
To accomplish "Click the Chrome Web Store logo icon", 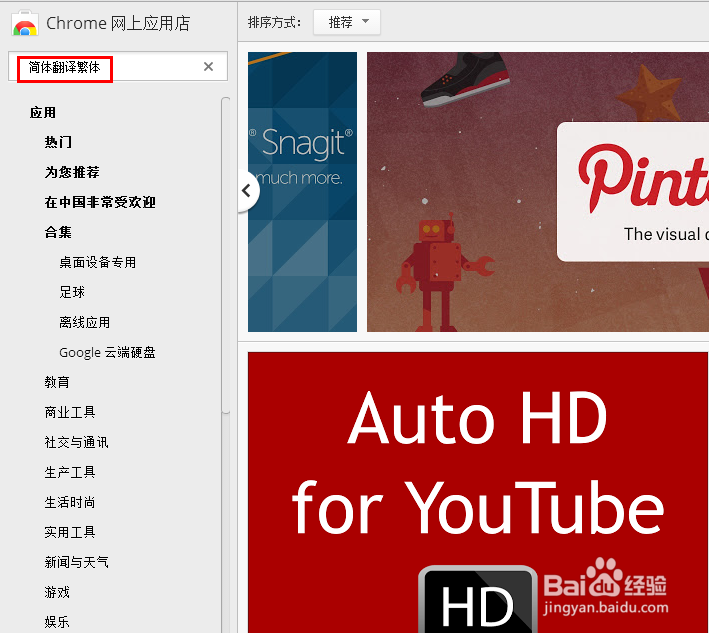I will [25, 24].
